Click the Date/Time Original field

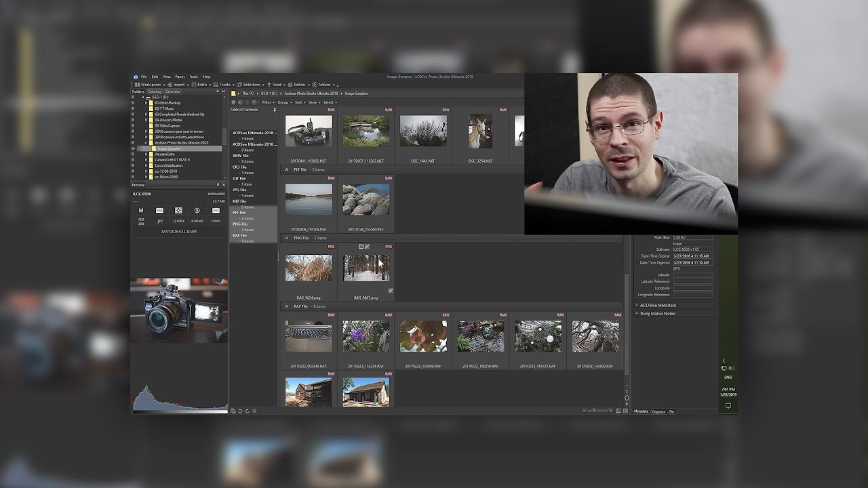pyautogui.click(x=692, y=256)
